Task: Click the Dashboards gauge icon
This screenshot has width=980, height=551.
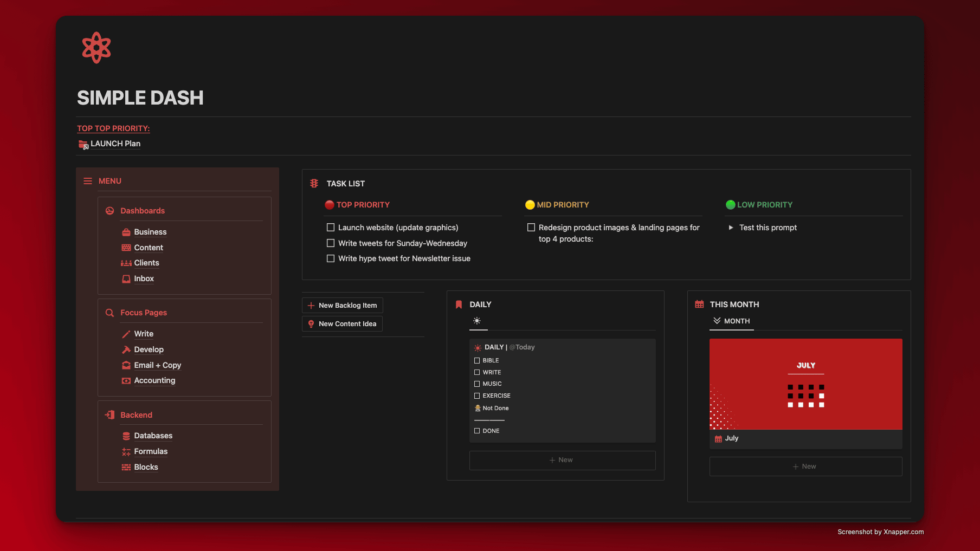Action: click(109, 211)
